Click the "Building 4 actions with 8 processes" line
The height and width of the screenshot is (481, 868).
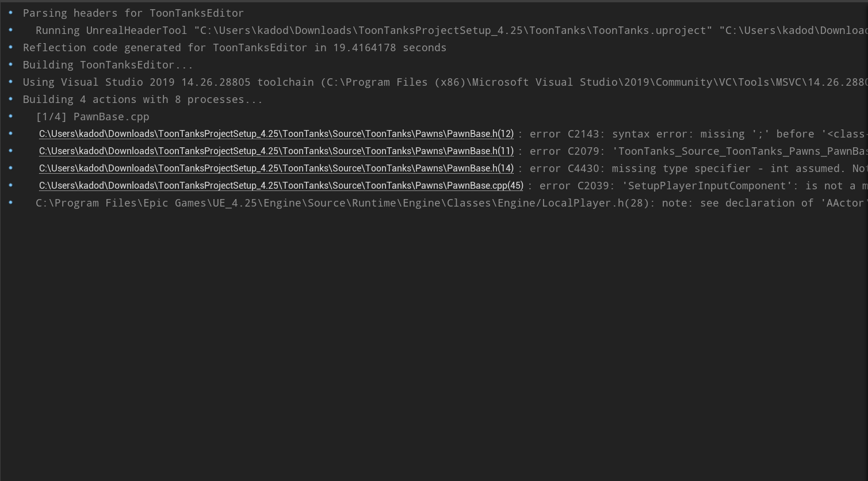143,100
